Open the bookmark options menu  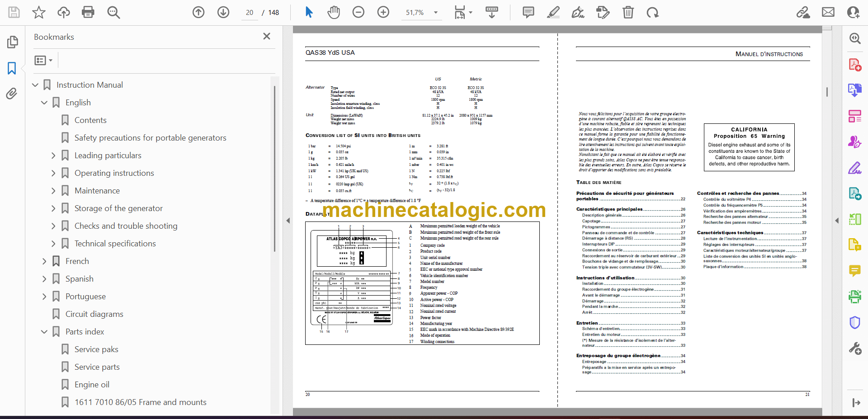[x=43, y=60]
